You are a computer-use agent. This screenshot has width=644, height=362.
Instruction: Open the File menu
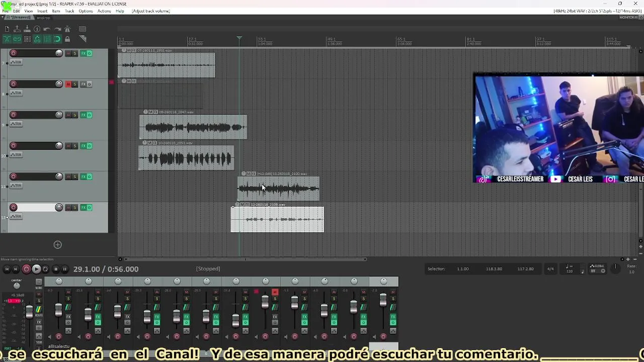point(5,11)
